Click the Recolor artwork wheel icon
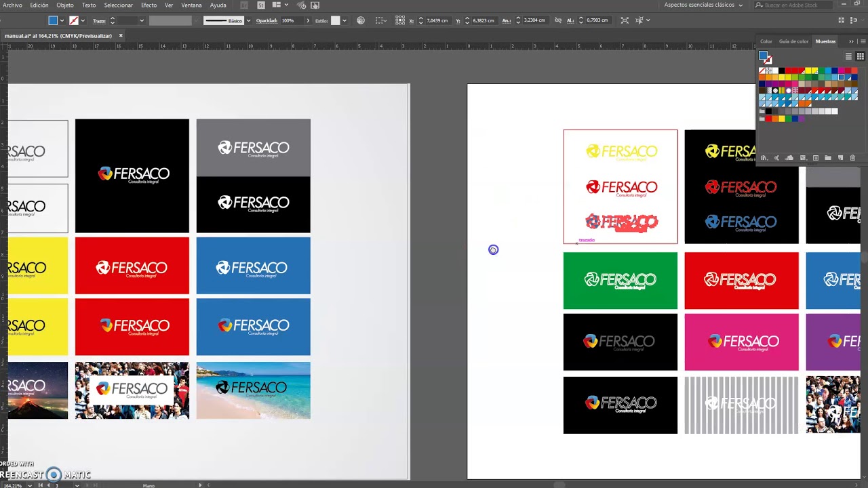Viewport: 868px width, 488px height. [361, 20]
